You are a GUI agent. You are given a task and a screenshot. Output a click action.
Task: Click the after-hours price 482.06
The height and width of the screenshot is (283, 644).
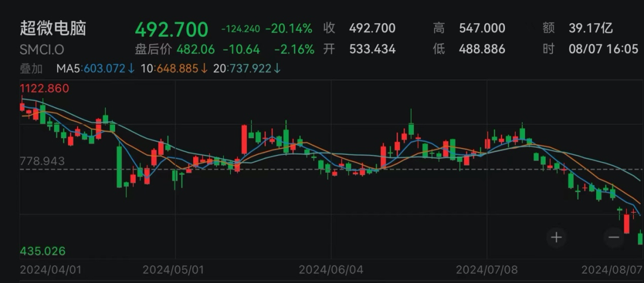tap(196, 49)
